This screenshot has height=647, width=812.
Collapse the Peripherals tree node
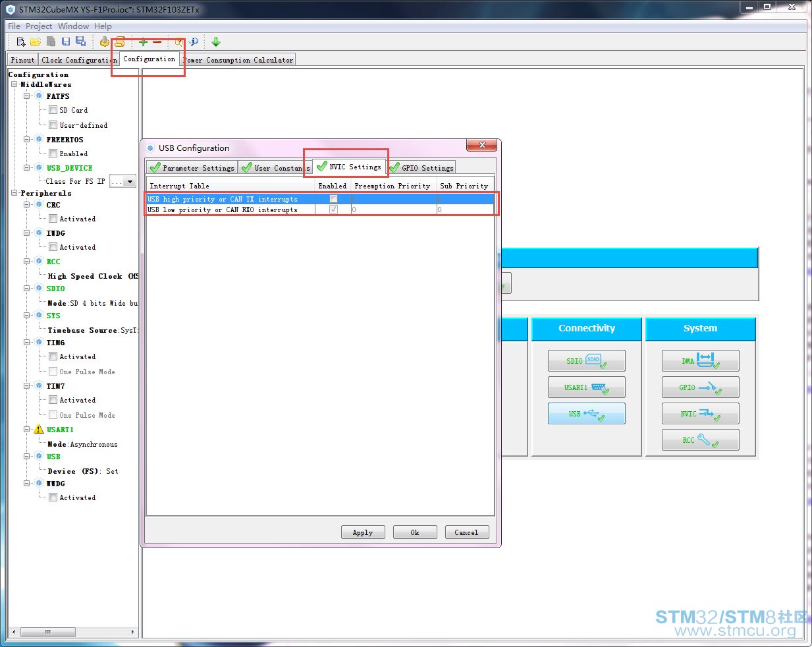click(x=14, y=193)
